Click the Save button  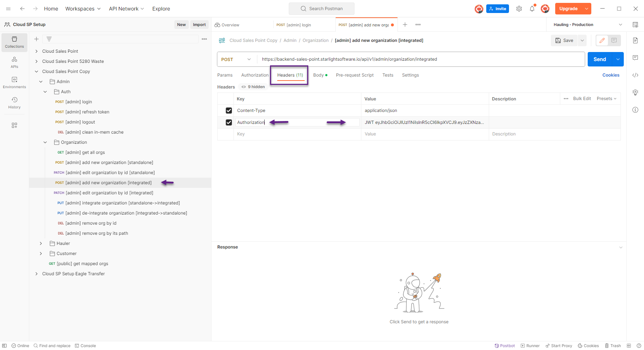pos(565,40)
